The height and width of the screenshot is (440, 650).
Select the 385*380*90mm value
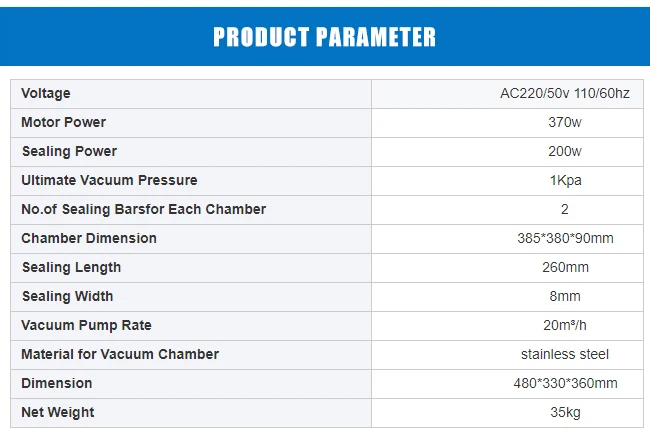(x=565, y=238)
